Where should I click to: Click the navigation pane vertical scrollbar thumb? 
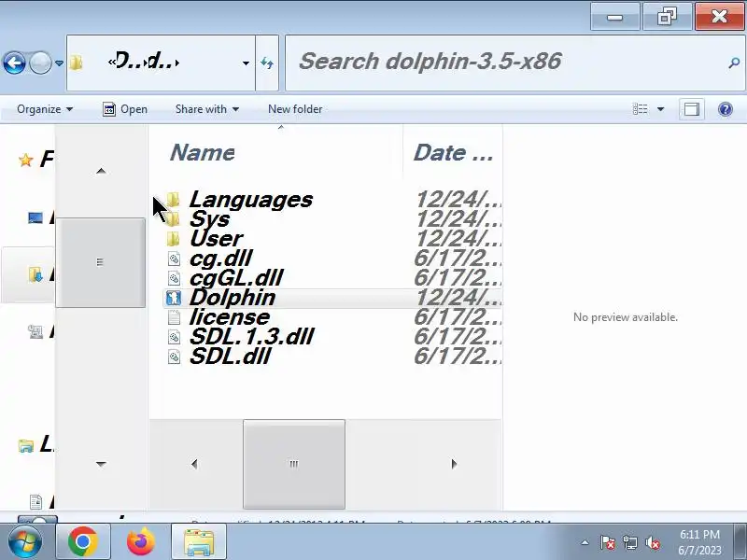pyautogui.click(x=101, y=262)
